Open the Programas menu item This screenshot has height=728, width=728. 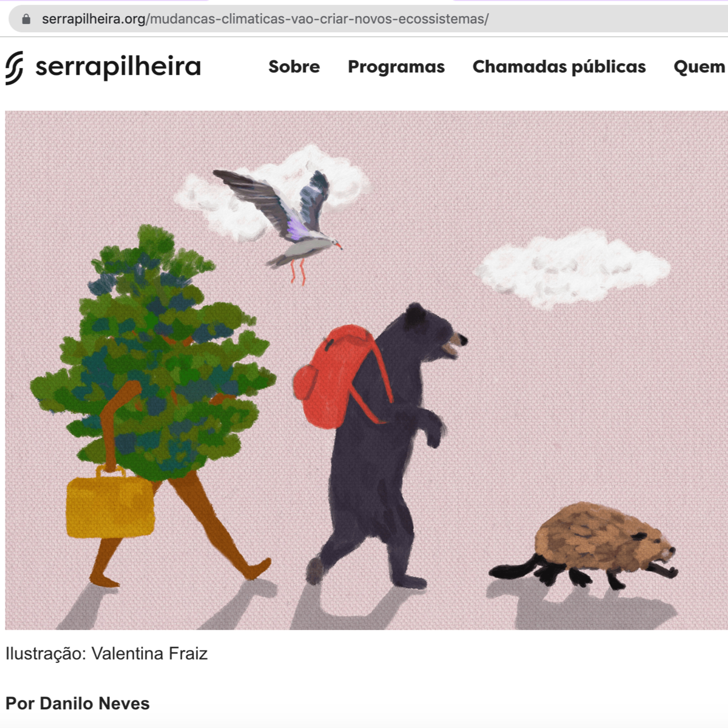[396, 67]
